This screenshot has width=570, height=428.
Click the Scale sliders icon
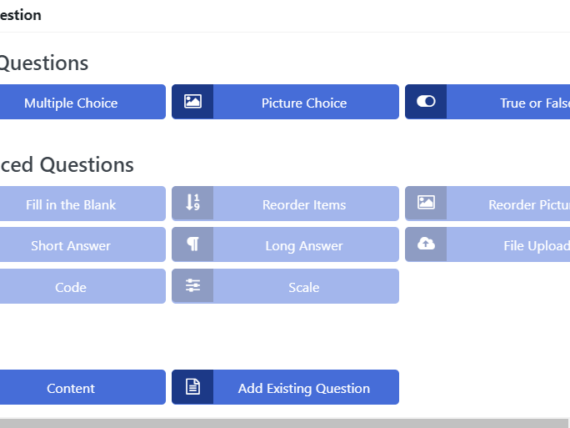pos(193,285)
